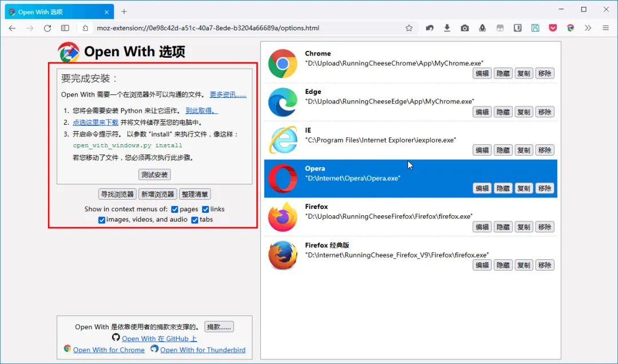Click the classic Firefox 经典版 logo

click(x=283, y=255)
